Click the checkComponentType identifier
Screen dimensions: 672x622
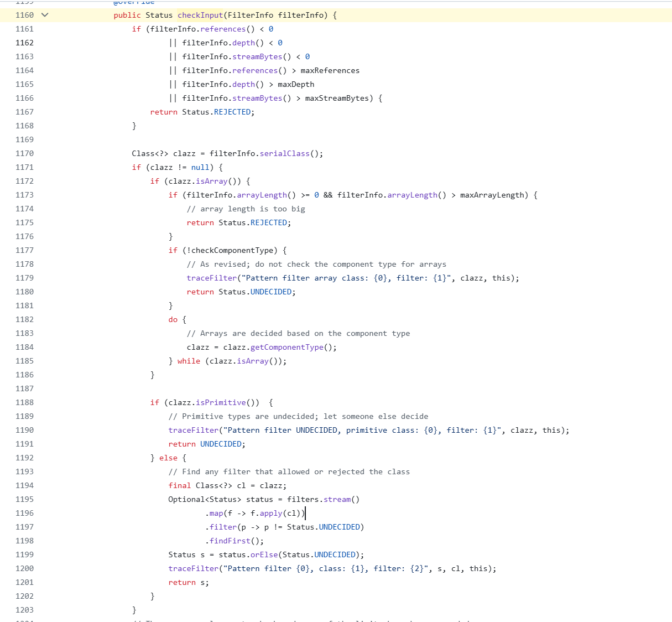pos(235,250)
